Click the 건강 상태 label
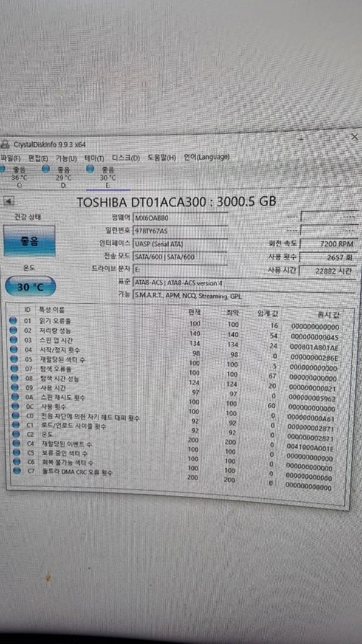The width and height of the screenshot is (362, 644). 27,216
